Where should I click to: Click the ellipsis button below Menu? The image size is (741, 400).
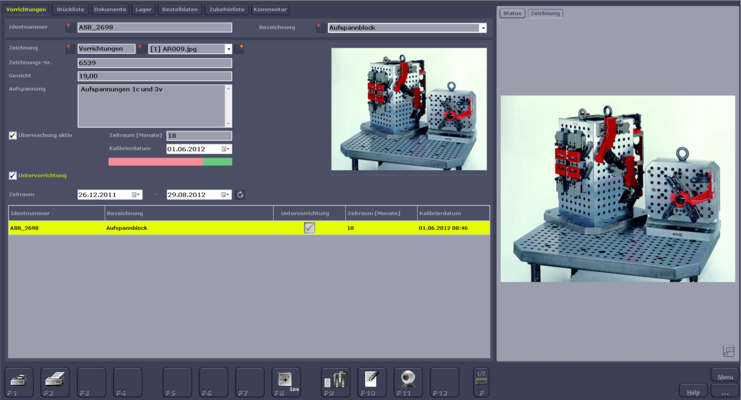point(724,392)
